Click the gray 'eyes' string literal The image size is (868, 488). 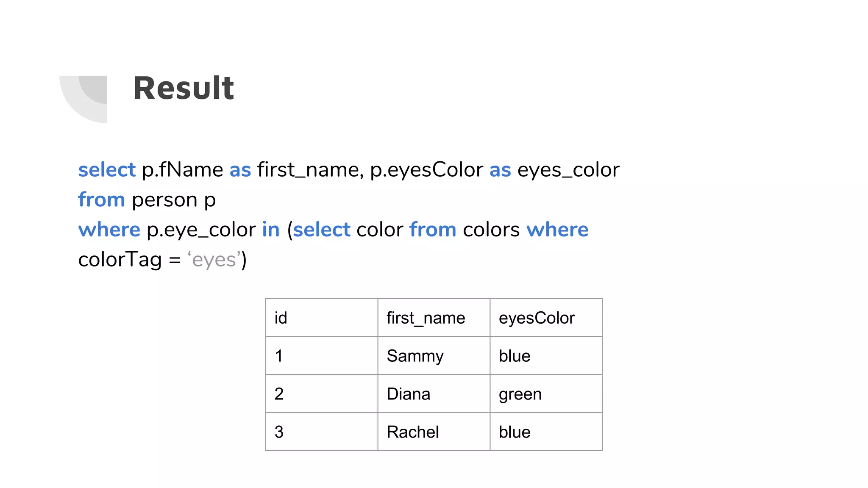214,260
